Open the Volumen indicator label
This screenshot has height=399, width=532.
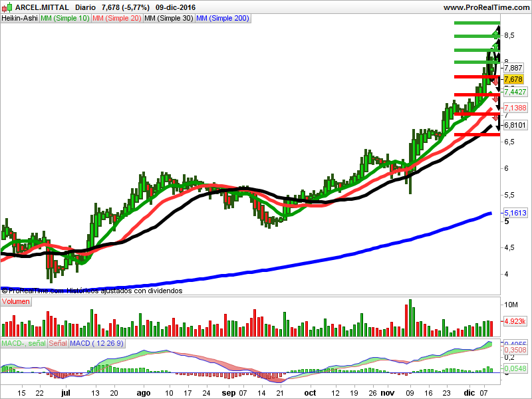pyautogui.click(x=17, y=301)
